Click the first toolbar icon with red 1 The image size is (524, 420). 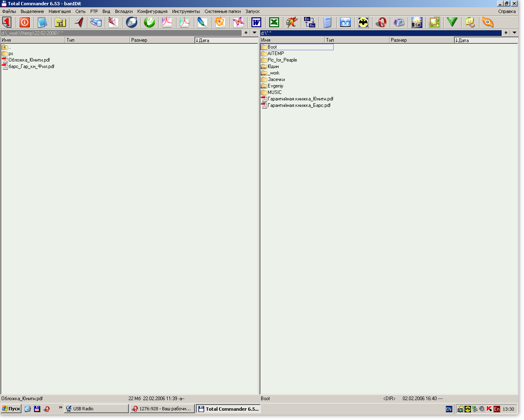tap(7, 22)
